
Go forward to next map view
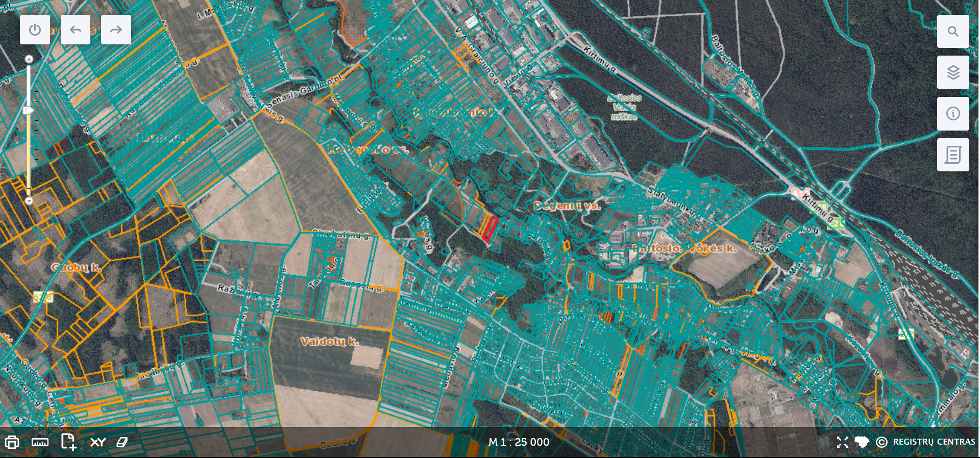pos(116,30)
